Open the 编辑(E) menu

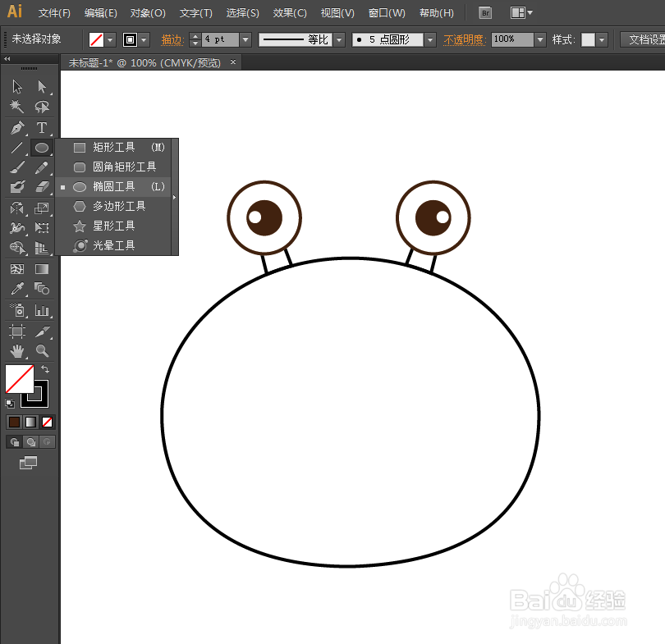pyautogui.click(x=100, y=13)
